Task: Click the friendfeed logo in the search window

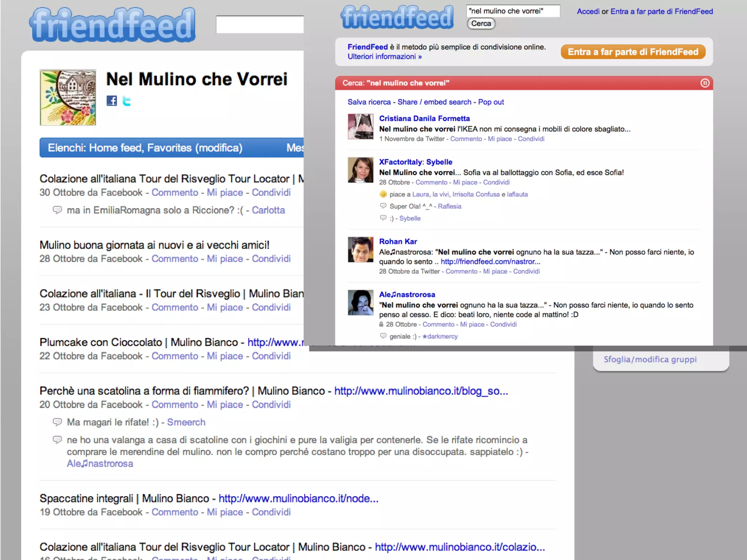Action: coord(397,17)
